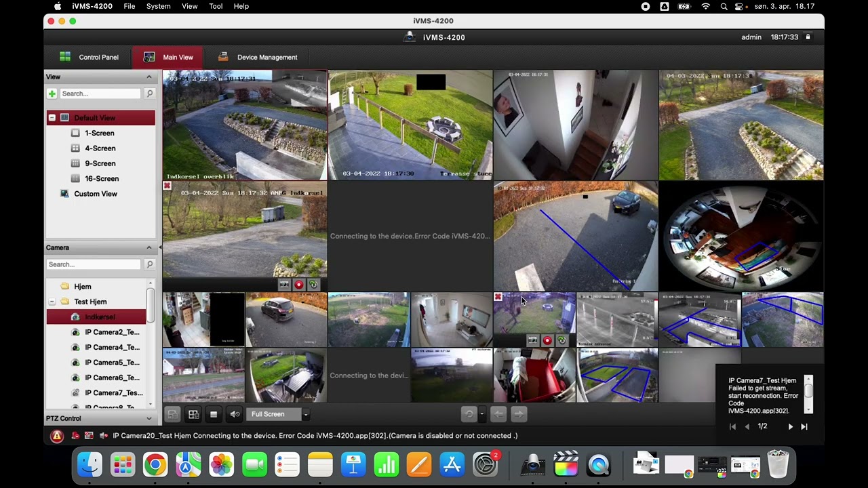Screen dimensions: 868x488
Task: Click the Full Screen button
Action: (274, 414)
